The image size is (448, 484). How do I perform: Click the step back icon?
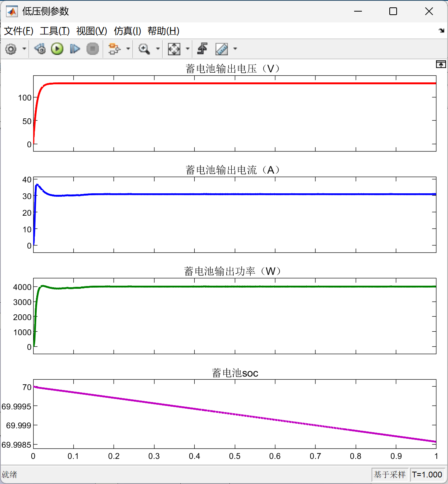[x=40, y=49]
